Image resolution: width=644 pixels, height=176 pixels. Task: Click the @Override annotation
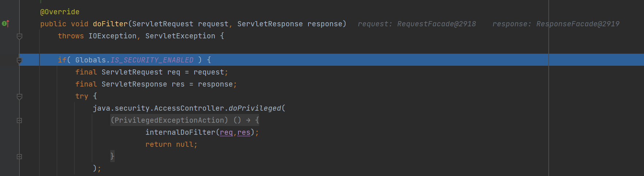click(x=60, y=12)
